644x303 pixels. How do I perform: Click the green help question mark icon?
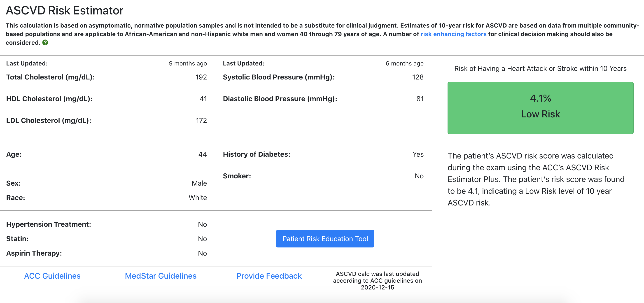click(x=45, y=42)
